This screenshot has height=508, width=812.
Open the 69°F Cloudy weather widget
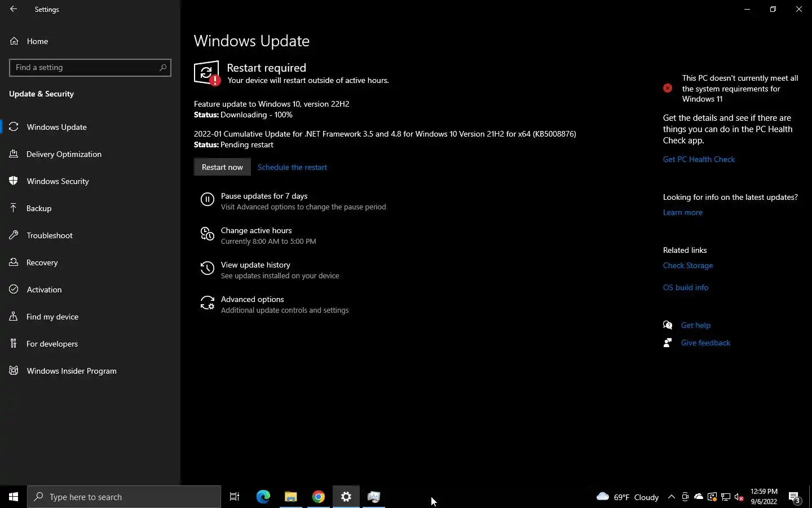click(x=628, y=497)
